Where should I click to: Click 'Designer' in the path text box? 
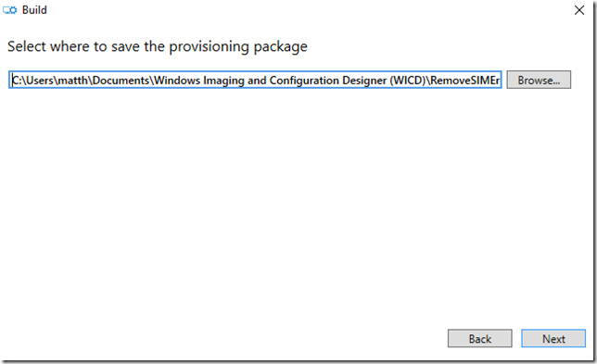[x=364, y=81]
